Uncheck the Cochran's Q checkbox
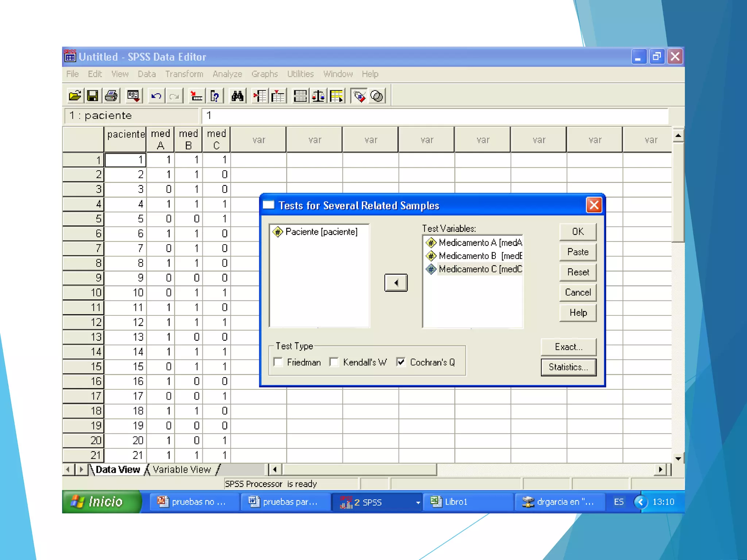Screen dimensions: 747x560 401,362
